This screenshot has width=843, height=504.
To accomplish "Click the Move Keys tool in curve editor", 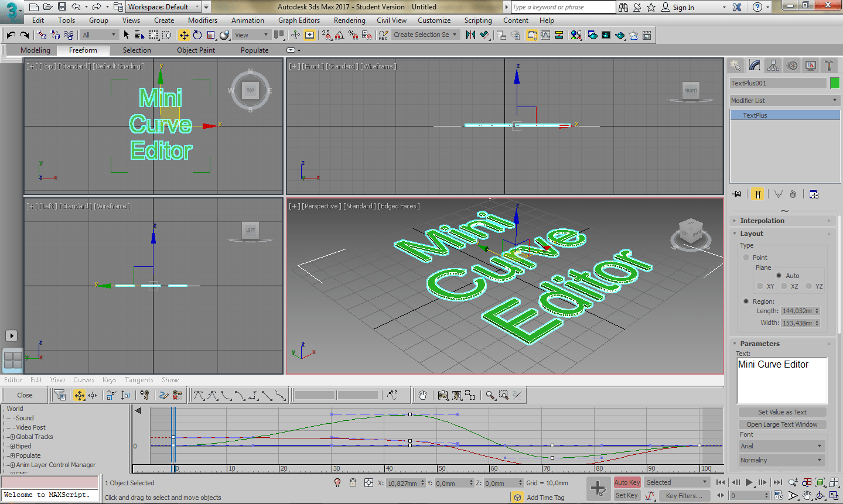I will point(80,395).
